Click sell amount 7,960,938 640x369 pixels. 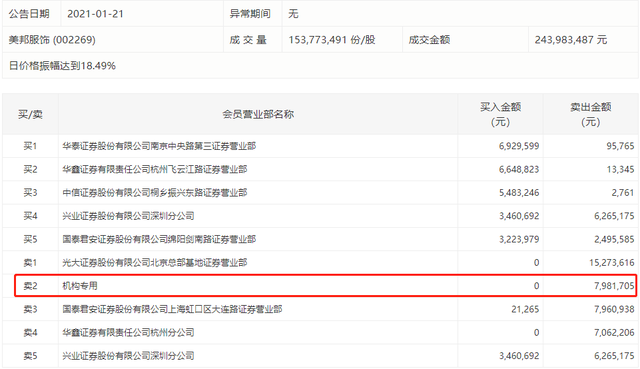[x=614, y=309]
